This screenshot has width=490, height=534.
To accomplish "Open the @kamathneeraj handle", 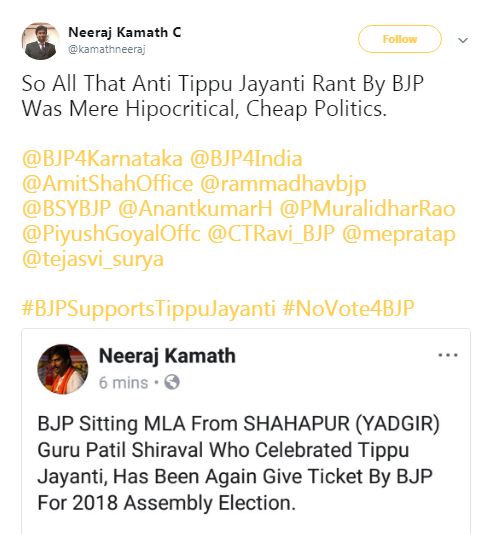I will [x=107, y=49].
